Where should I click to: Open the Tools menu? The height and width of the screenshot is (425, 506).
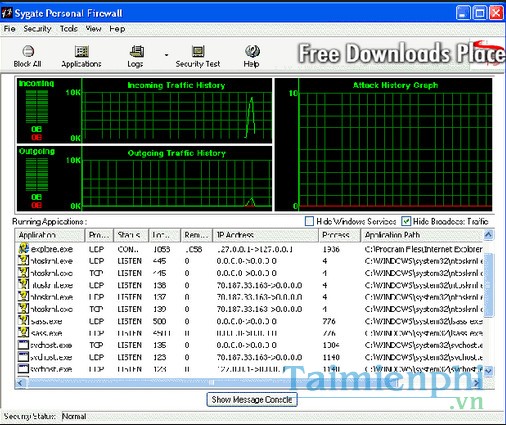(x=69, y=29)
